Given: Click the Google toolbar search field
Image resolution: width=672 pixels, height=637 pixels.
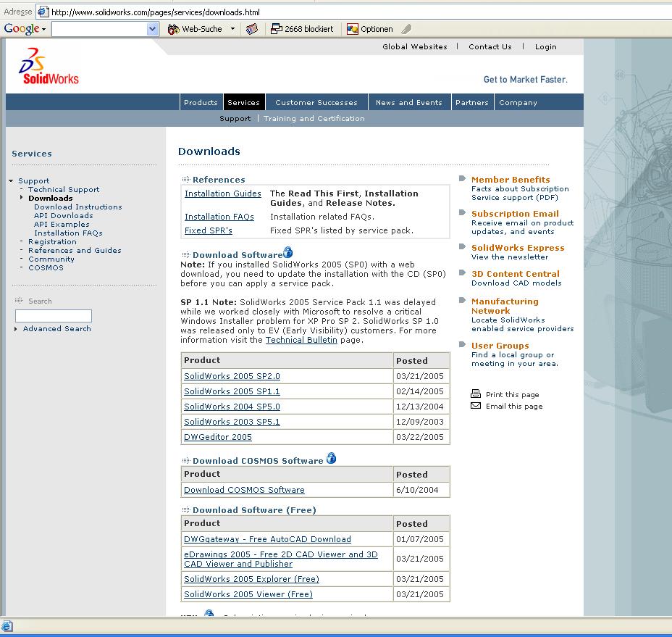Looking at the screenshot, I should click(x=100, y=29).
